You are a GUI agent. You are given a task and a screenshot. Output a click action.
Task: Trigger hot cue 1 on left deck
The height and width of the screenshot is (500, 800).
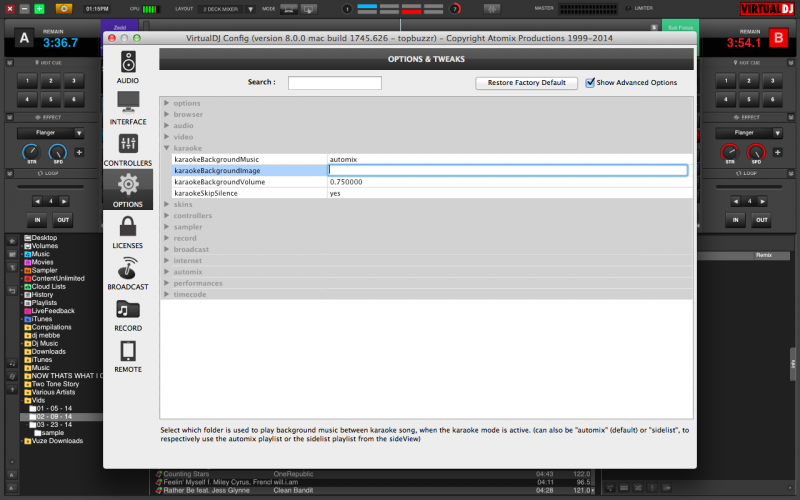tap(28, 81)
